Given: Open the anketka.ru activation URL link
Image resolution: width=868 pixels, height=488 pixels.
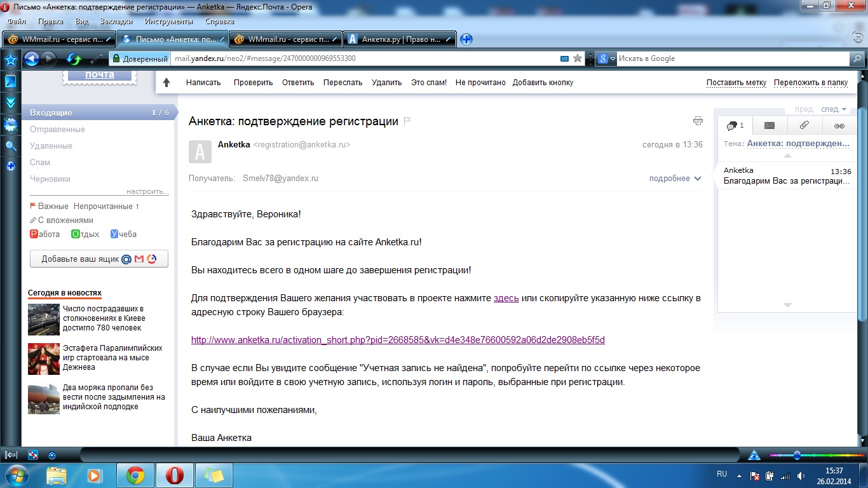Looking at the screenshot, I should tap(398, 340).
